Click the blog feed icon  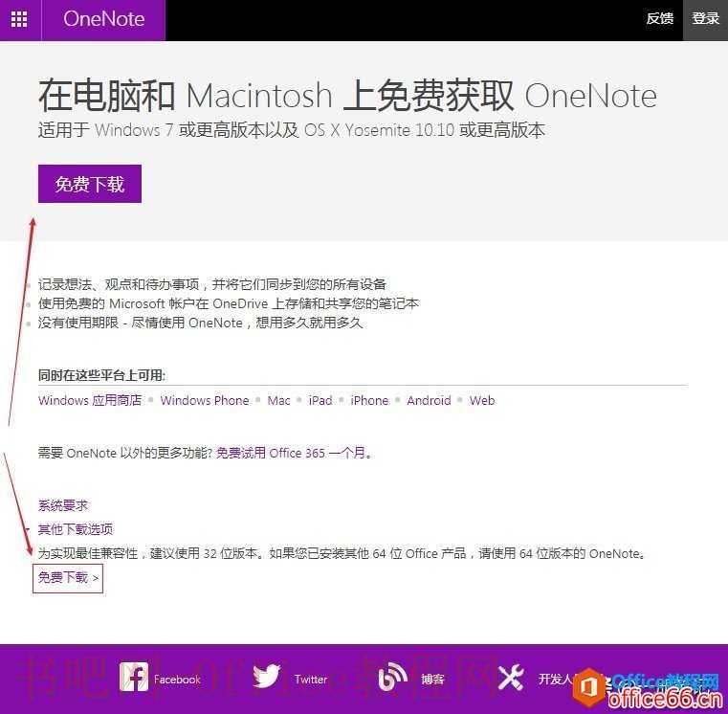pyautogui.click(x=393, y=678)
